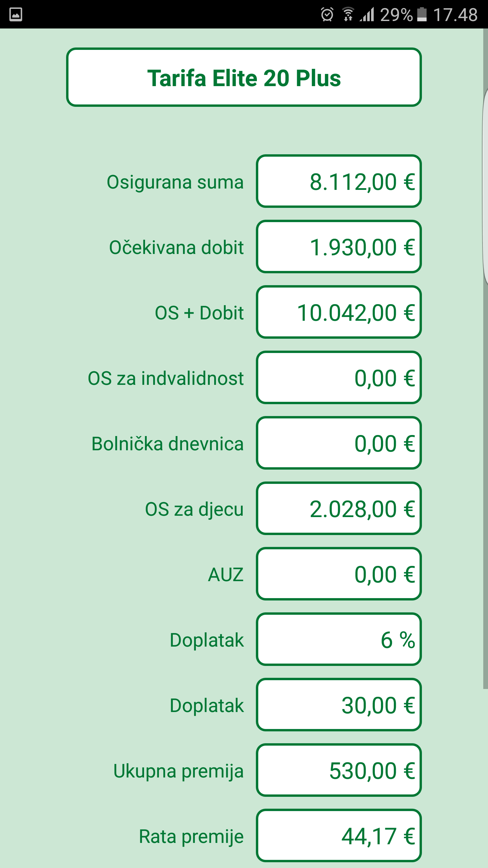Image resolution: width=488 pixels, height=868 pixels.
Task: Tap the OS za djecu amount field
Action: click(x=339, y=509)
